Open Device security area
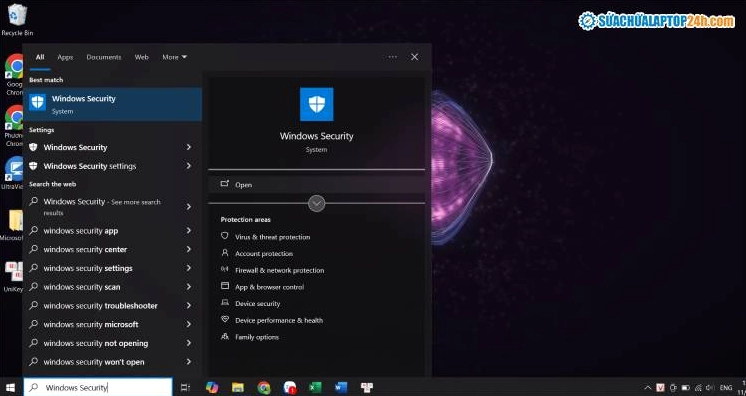 [x=257, y=304]
